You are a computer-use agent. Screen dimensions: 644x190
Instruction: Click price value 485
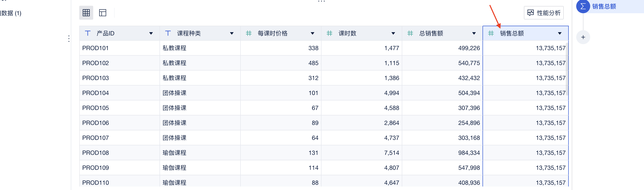[313, 63]
